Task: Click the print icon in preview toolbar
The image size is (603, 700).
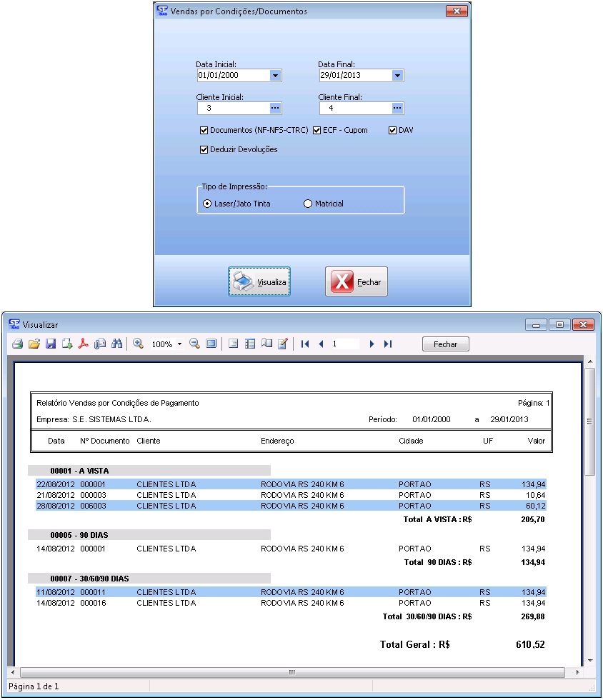Action: click(x=17, y=344)
